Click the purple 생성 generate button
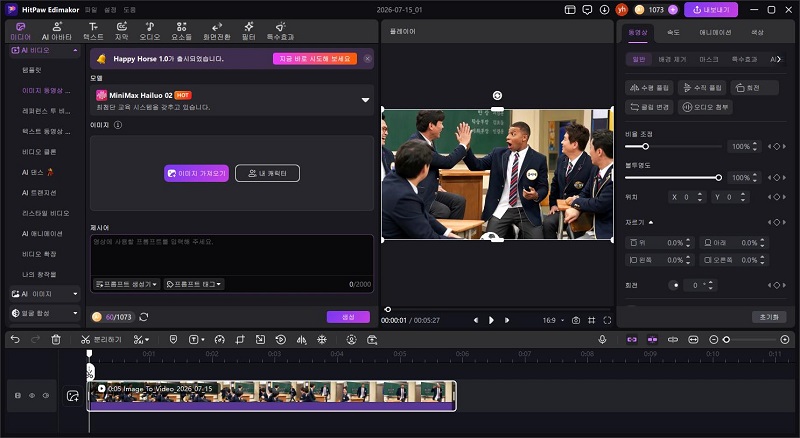This screenshot has width=800, height=438. pos(348,317)
